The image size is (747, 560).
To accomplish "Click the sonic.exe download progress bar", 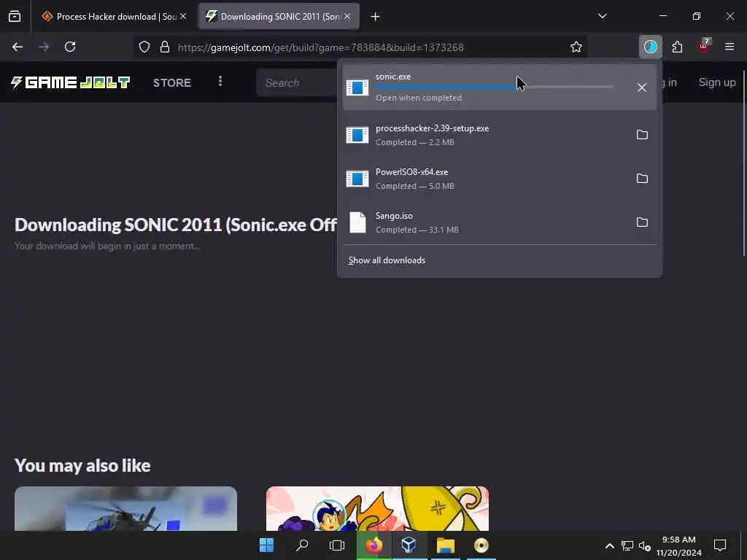I will tap(494, 87).
